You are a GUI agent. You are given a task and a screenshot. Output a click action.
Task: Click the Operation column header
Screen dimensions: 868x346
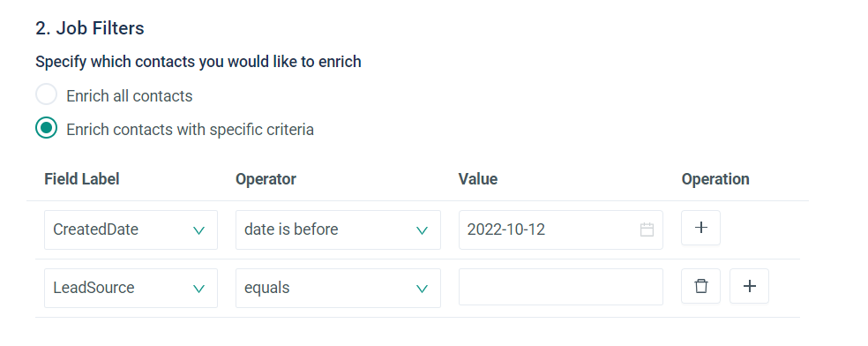pyautogui.click(x=715, y=179)
